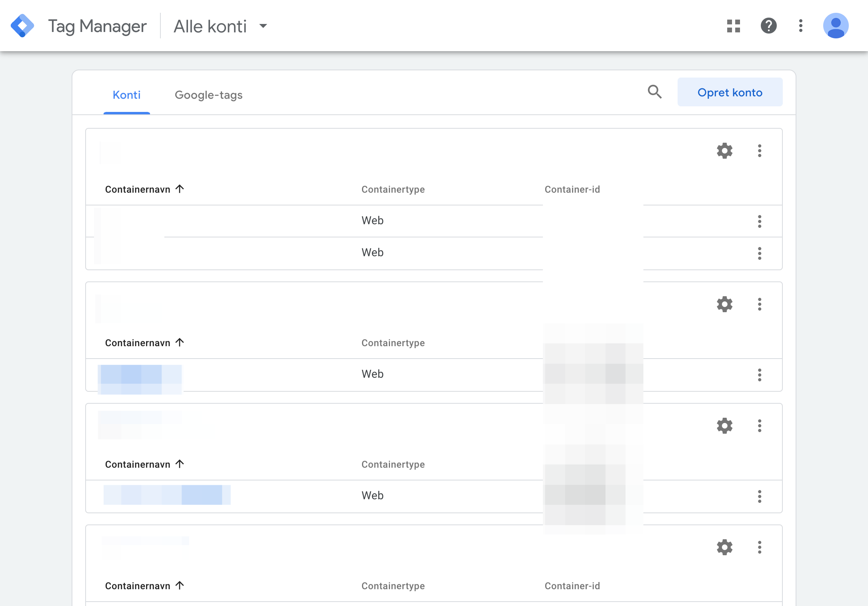Switch to the Google-tags tab
Viewport: 868px width, 606px height.
[x=208, y=95]
